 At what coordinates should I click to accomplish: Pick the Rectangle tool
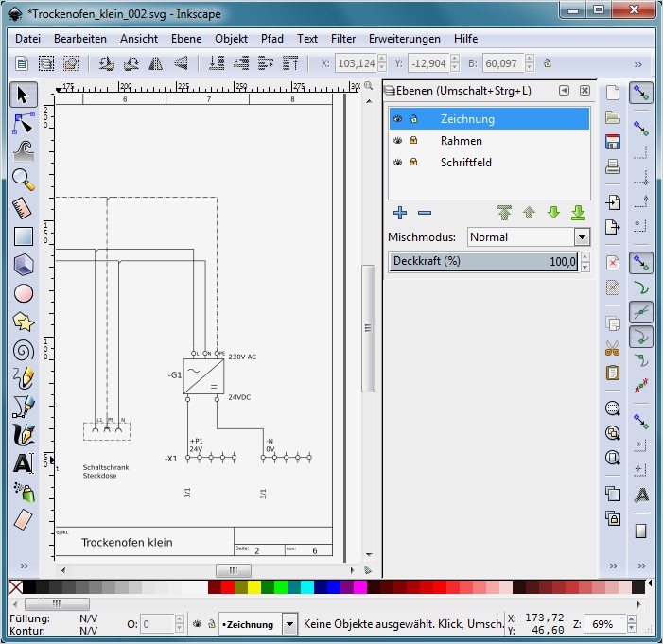coord(24,236)
